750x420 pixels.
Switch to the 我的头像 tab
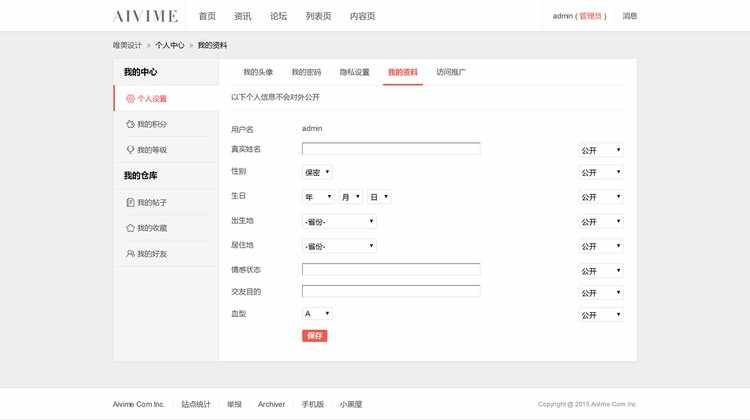tap(258, 72)
